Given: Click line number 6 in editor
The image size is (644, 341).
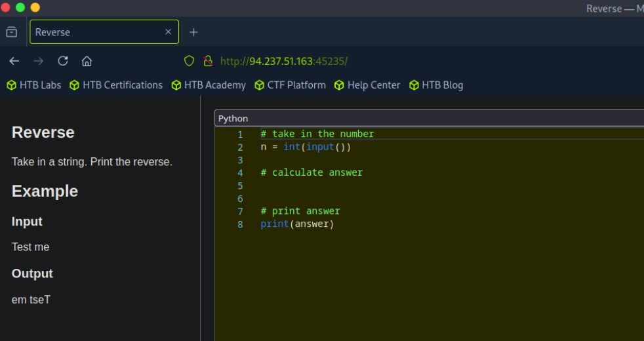Looking at the screenshot, I should (x=240, y=199).
